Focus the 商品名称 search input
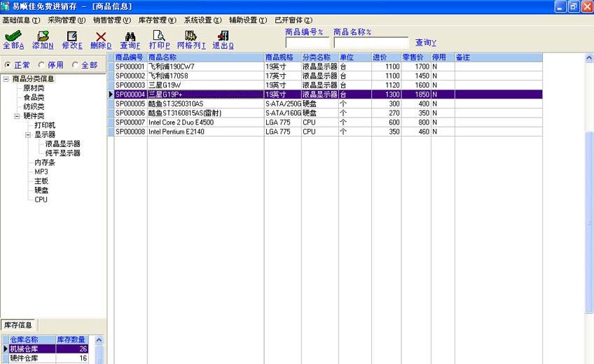594x364 pixels. [371, 43]
